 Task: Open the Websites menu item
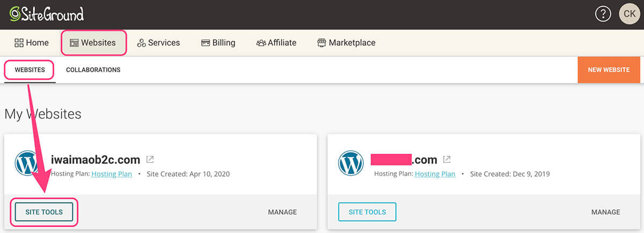93,43
